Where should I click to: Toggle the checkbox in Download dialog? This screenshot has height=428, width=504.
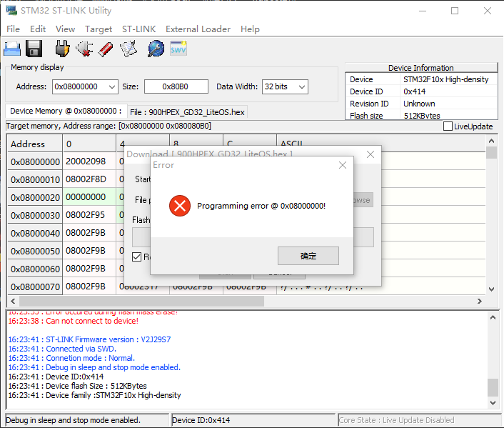136,257
